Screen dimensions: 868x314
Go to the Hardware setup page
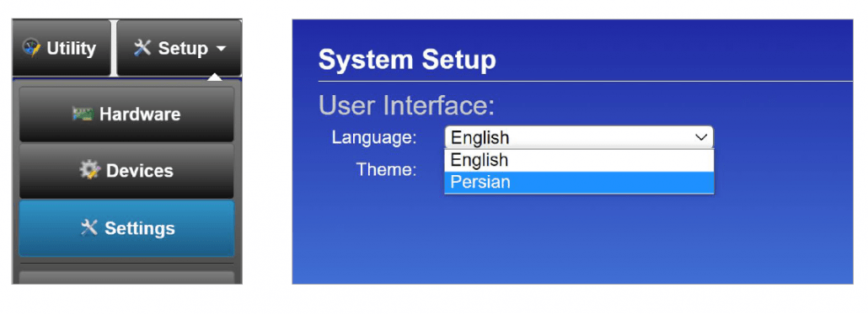pos(126,114)
